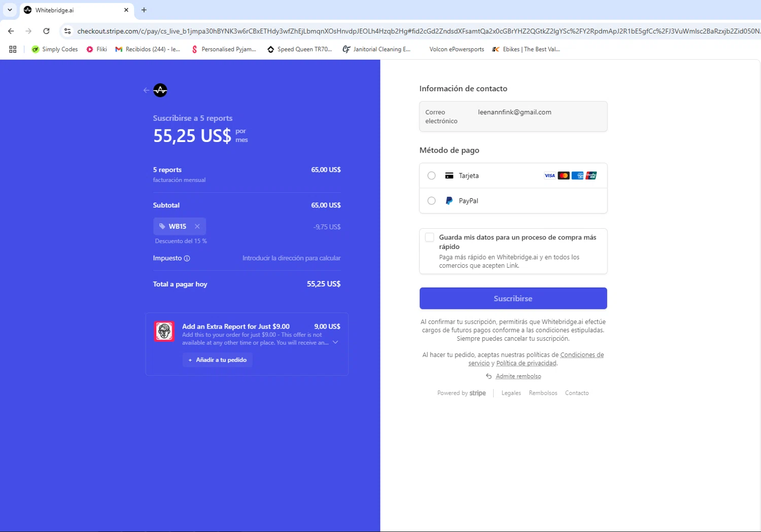Viewport: 761px width, 532px height.
Task: Click the Mastercard logo
Action: click(x=564, y=175)
